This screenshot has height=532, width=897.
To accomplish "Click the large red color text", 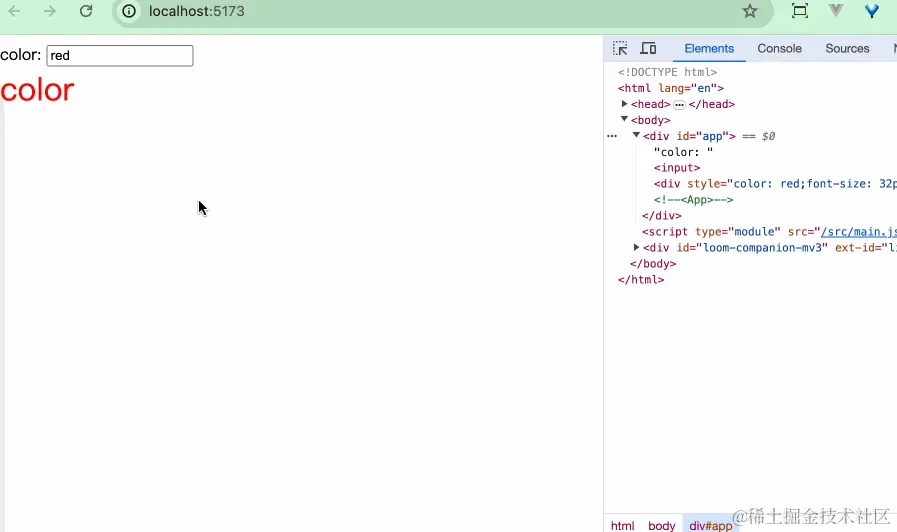I will pyautogui.click(x=37, y=90).
